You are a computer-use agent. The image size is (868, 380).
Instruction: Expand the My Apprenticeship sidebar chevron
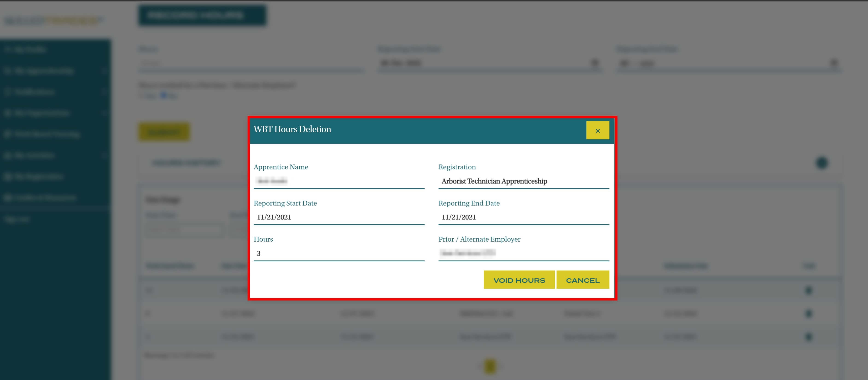(x=105, y=71)
